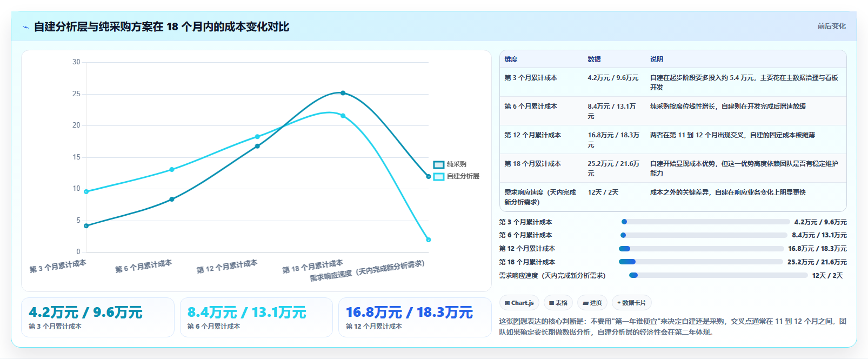Toggle the 自建分析层 legend swatch
Image resolution: width=868 pixels, height=359 pixels.
tap(438, 176)
